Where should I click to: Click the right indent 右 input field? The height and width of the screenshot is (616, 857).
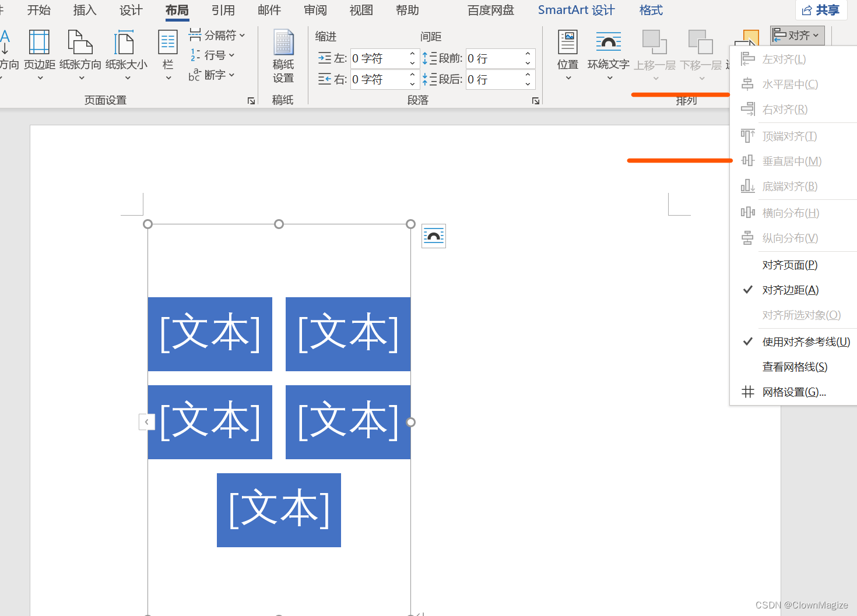point(379,79)
